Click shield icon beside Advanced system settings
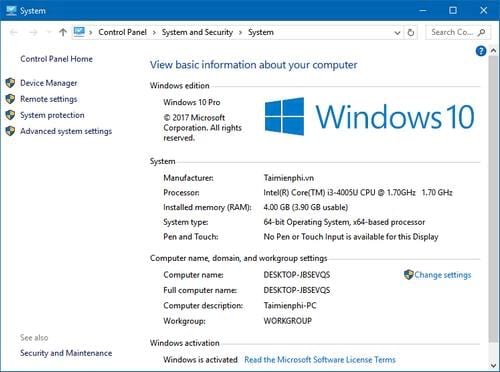This screenshot has width=500, height=372. [x=10, y=131]
